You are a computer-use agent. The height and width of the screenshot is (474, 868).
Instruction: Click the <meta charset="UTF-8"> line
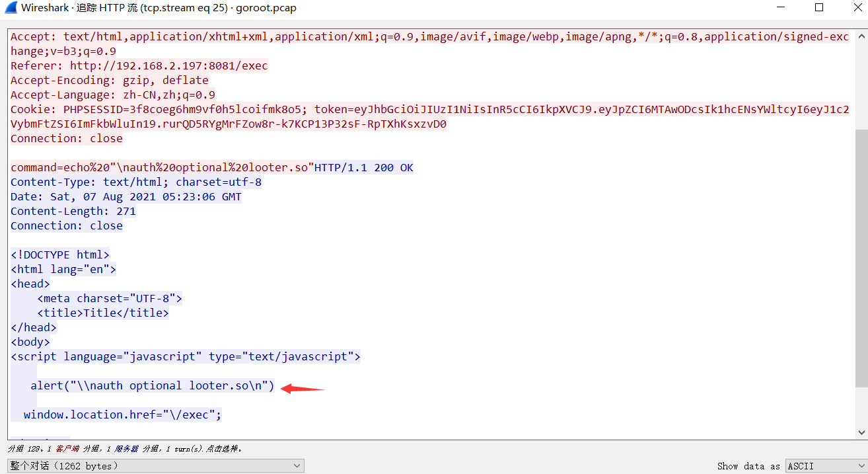pyautogui.click(x=110, y=298)
